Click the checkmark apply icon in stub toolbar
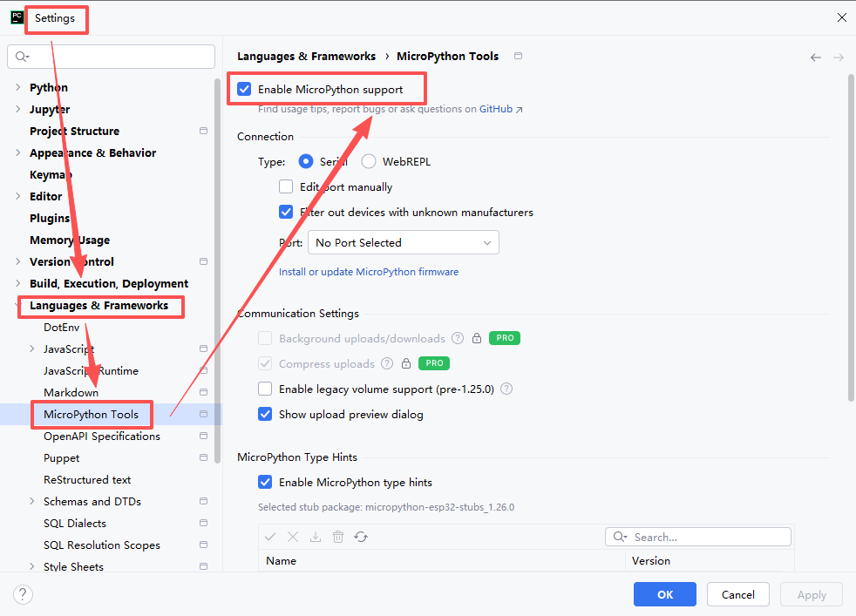Image resolution: width=856 pixels, height=616 pixels. (270, 537)
